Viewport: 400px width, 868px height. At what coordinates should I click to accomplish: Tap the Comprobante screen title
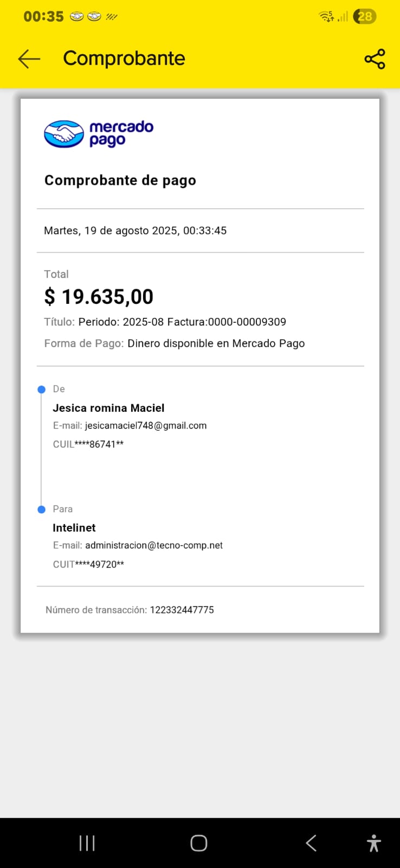coord(124,58)
